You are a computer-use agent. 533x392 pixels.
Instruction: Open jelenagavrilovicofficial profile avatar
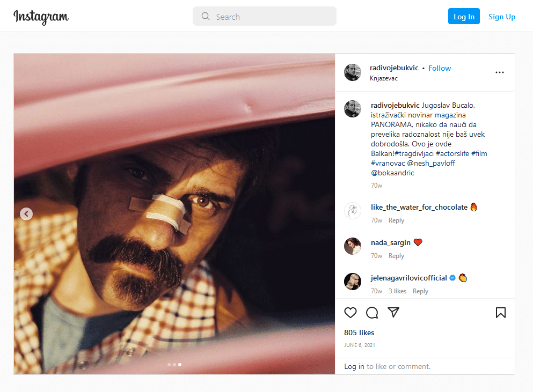click(353, 282)
